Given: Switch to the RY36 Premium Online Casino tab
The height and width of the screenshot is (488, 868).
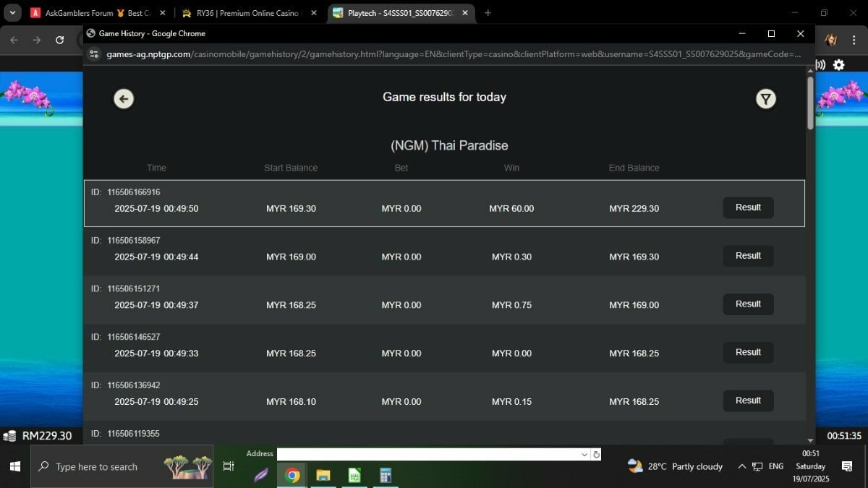Looking at the screenshot, I should 249,13.
